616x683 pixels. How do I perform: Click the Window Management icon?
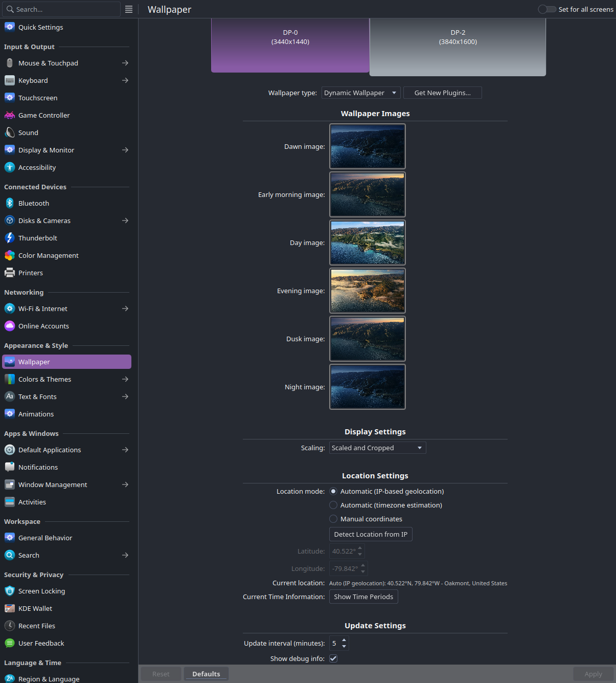[x=10, y=484]
